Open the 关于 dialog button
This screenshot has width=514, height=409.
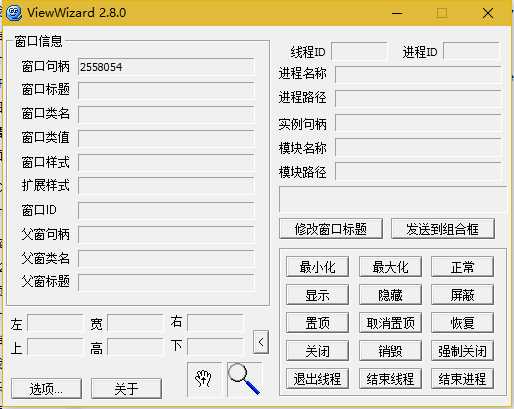(126, 388)
